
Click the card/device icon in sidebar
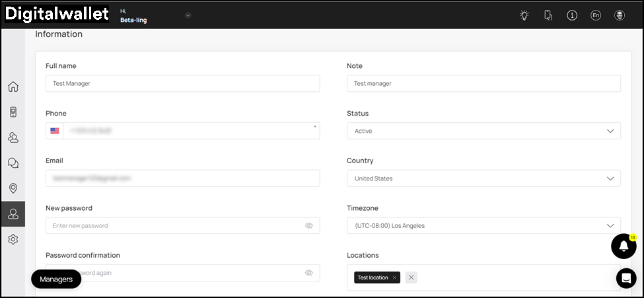(13, 112)
